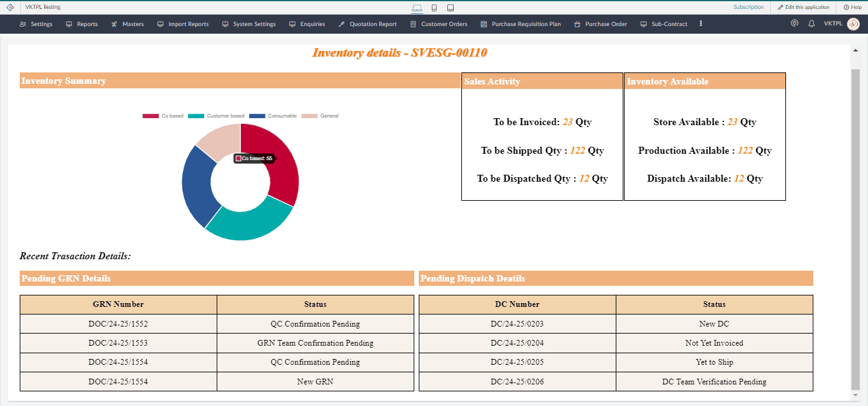Select the Settings gear icon in the navbar
This screenshot has height=406, width=868.
click(x=22, y=24)
